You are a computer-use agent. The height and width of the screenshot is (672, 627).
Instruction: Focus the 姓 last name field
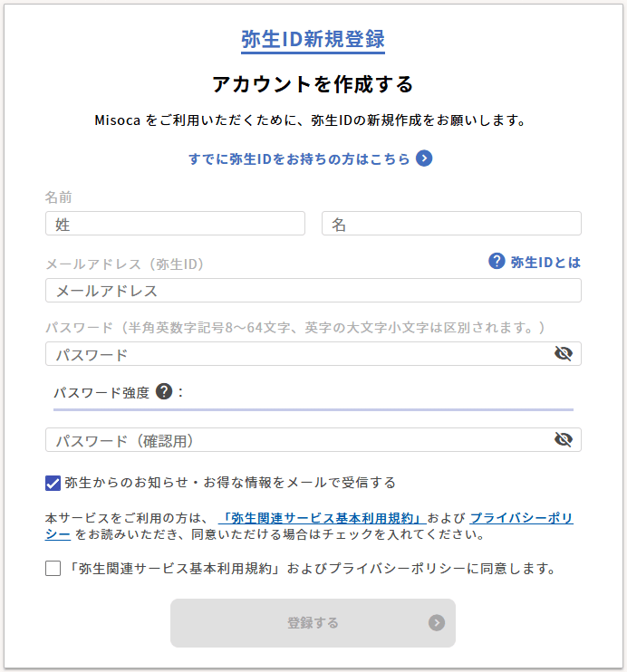point(175,224)
